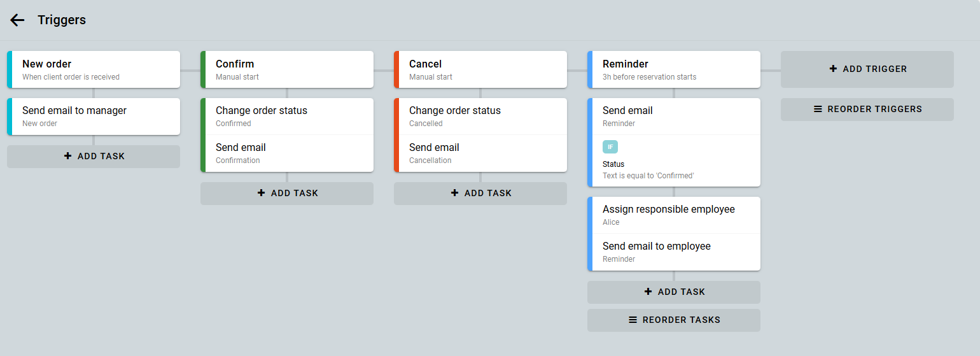Image resolution: width=980 pixels, height=356 pixels.
Task: Click the Reorder Triggers hamburger icon
Action: 818,109
